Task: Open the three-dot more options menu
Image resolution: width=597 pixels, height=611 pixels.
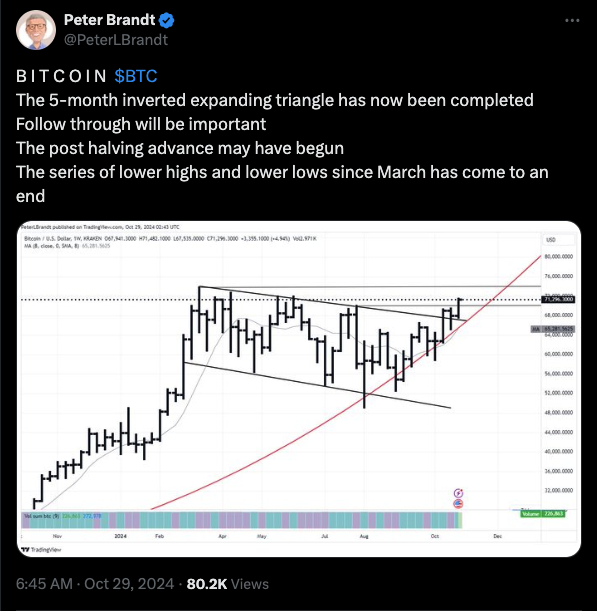Action: tap(572, 20)
